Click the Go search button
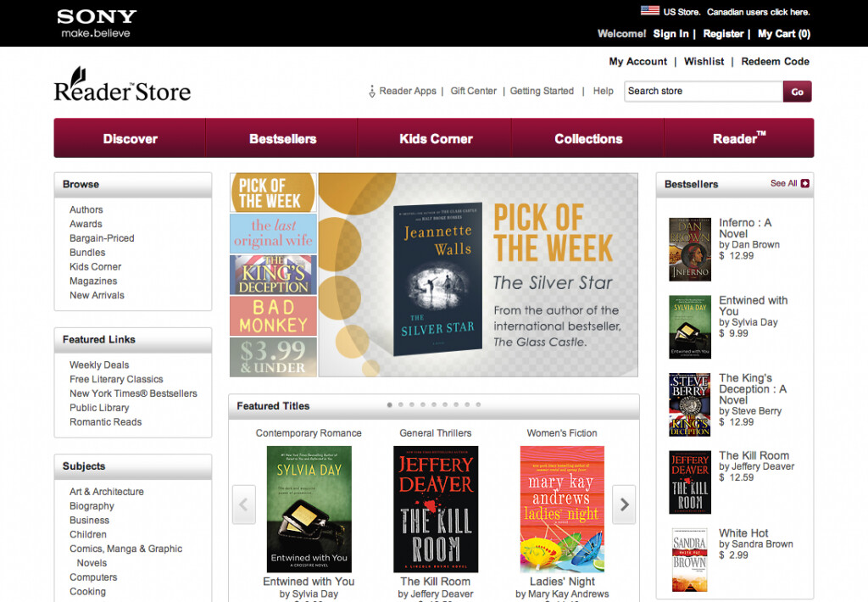This screenshot has width=868, height=602. [797, 92]
